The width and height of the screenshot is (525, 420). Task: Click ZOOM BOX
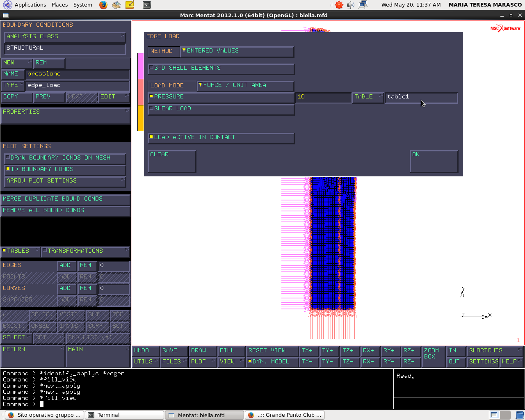click(x=434, y=356)
